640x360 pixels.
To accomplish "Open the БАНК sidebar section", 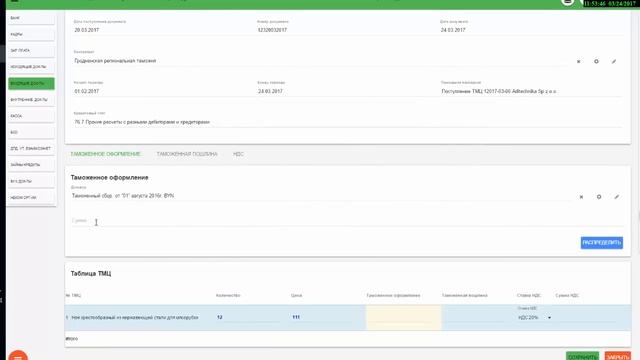I will (x=31, y=18).
